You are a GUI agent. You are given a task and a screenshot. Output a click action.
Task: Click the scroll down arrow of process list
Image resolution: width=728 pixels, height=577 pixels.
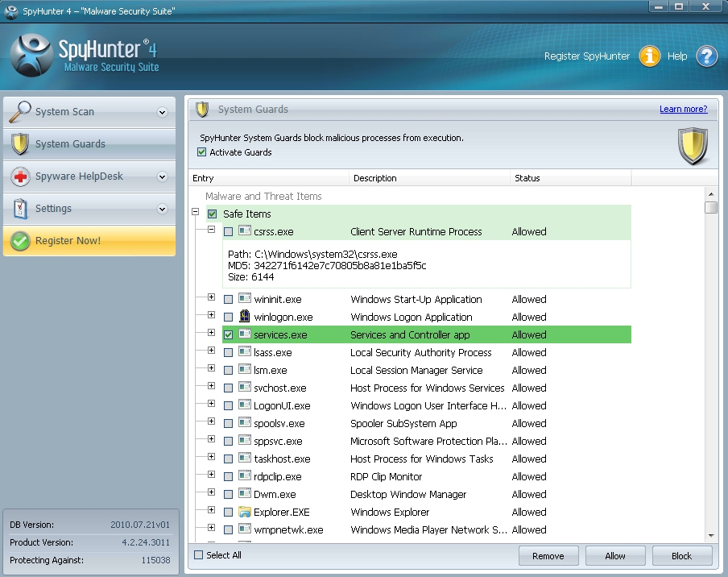[x=710, y=534]
